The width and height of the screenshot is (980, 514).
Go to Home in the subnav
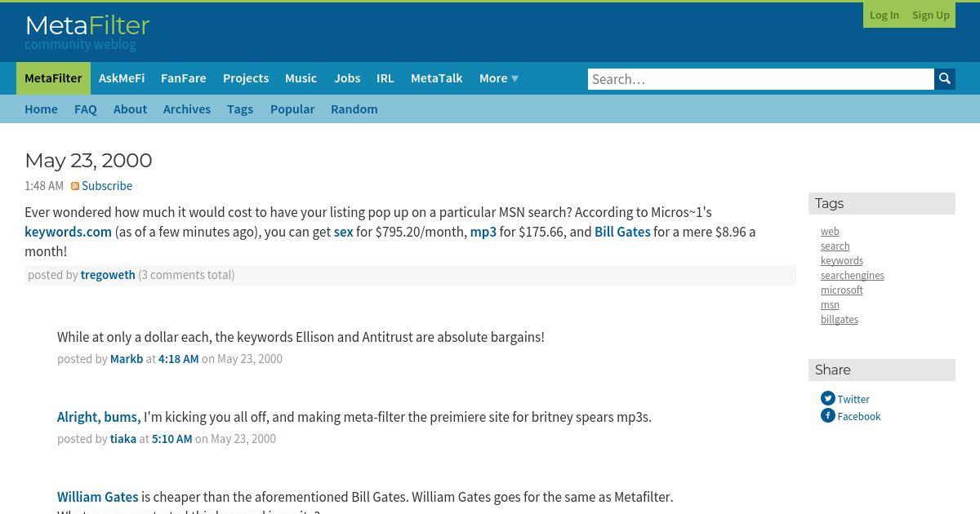41,109
